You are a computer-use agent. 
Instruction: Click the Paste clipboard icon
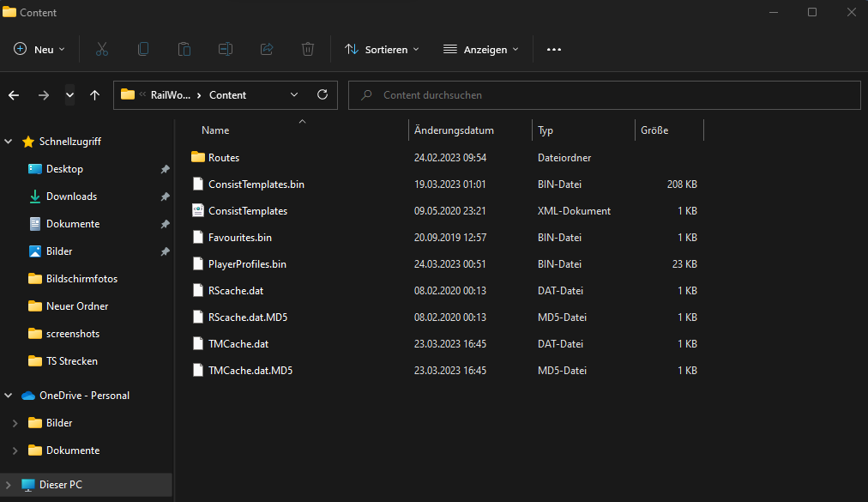coord(184,50)
